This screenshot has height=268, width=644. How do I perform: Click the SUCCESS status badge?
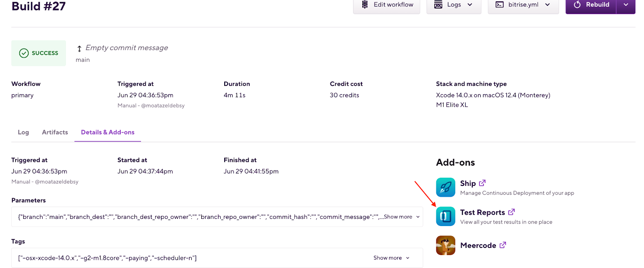39,53
